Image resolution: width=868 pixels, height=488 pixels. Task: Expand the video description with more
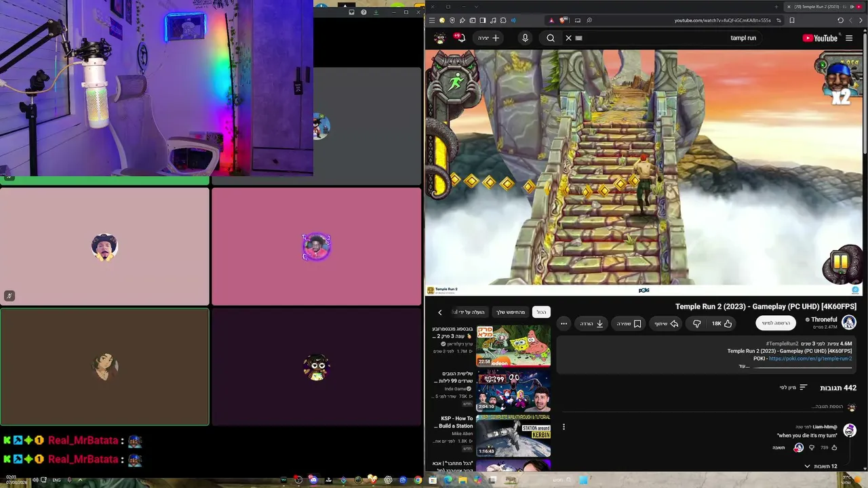tap(744, 366)
